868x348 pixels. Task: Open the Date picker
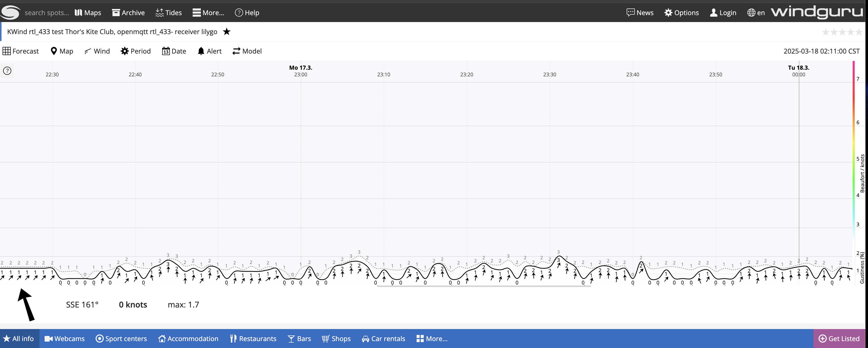coord(174,51)
